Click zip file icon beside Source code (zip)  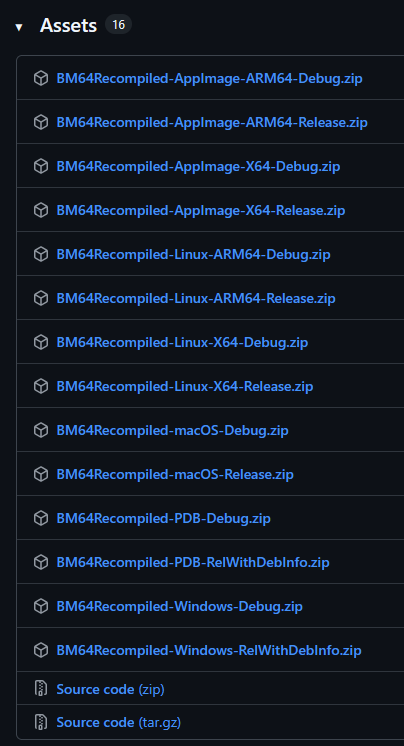click(x=41, y=688)
